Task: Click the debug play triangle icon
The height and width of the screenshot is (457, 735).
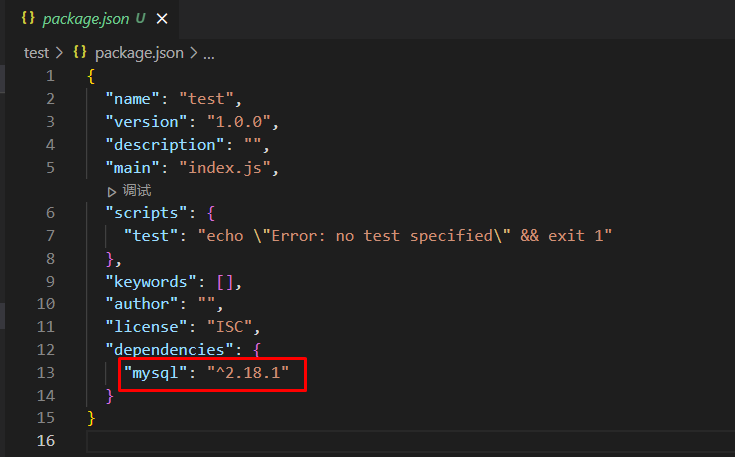Action: (x=112, y=192)
